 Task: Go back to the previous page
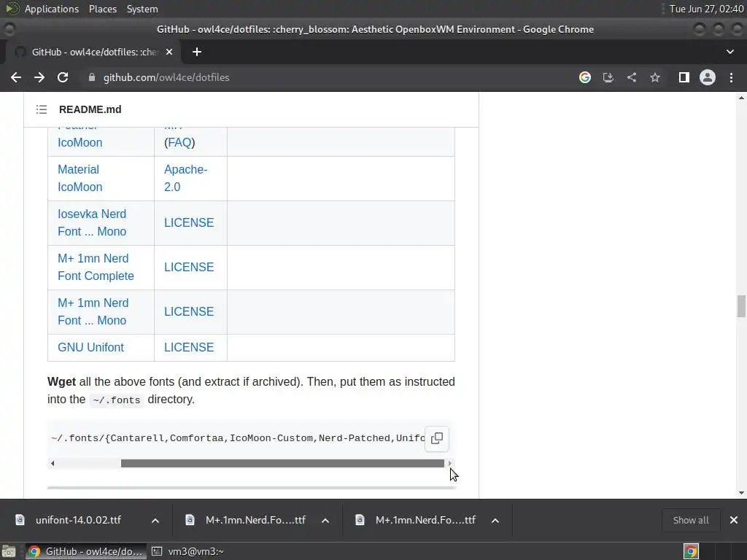tap(16, 77)
